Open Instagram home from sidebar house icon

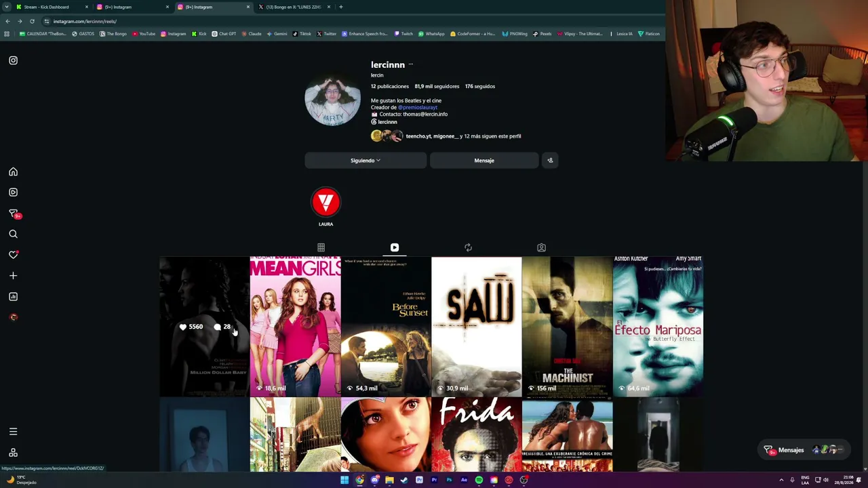tap(13, 172)
